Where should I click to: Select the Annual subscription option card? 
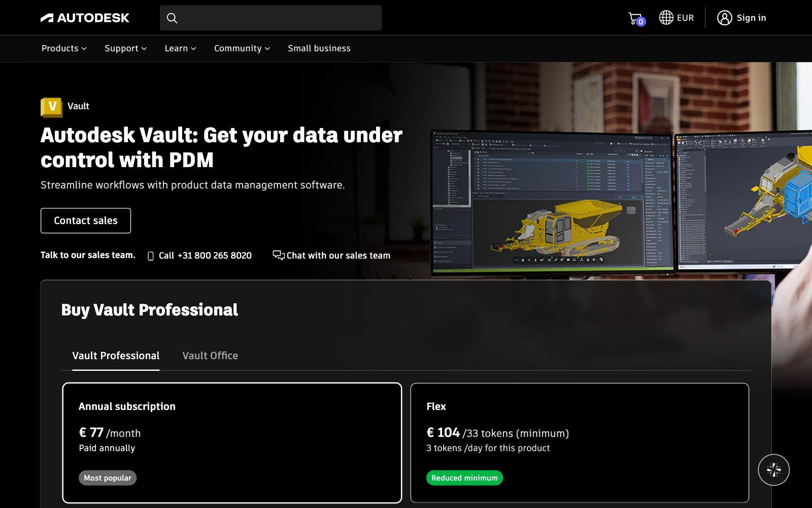coord(232,443)
